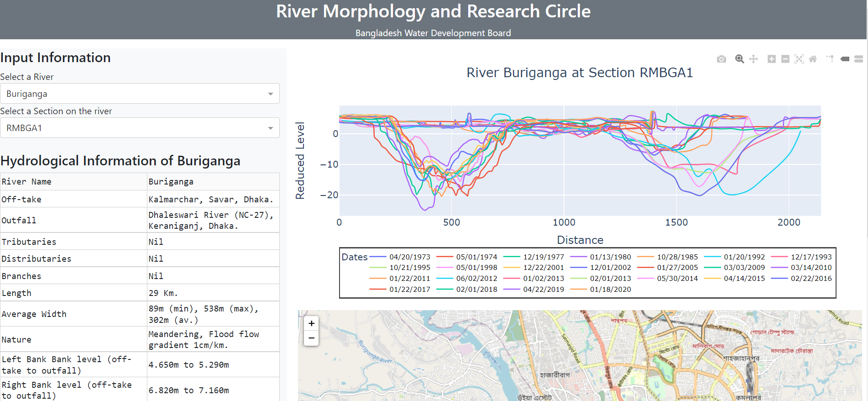Click legend item 06/02/2012
This screenshot has height=401, width=868.
pos(467,279)
